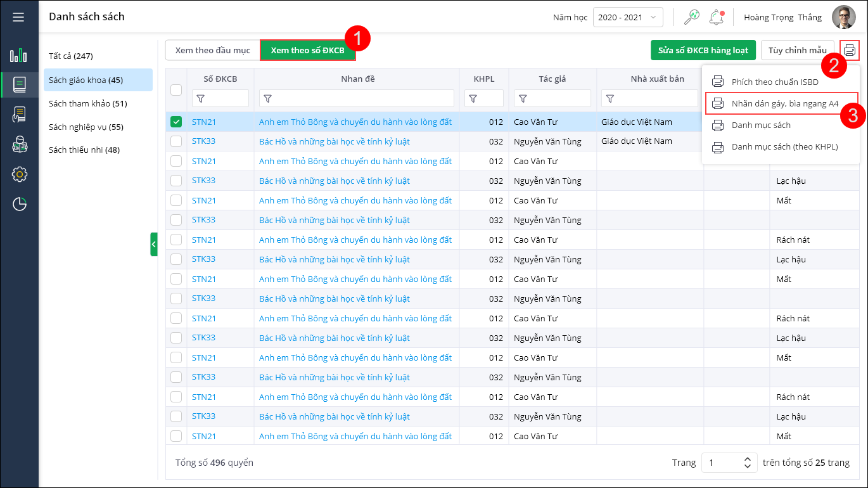Click the search analytics icon in header
The height and width of the screenshot is (488, 868).
(x=691, y=17)
